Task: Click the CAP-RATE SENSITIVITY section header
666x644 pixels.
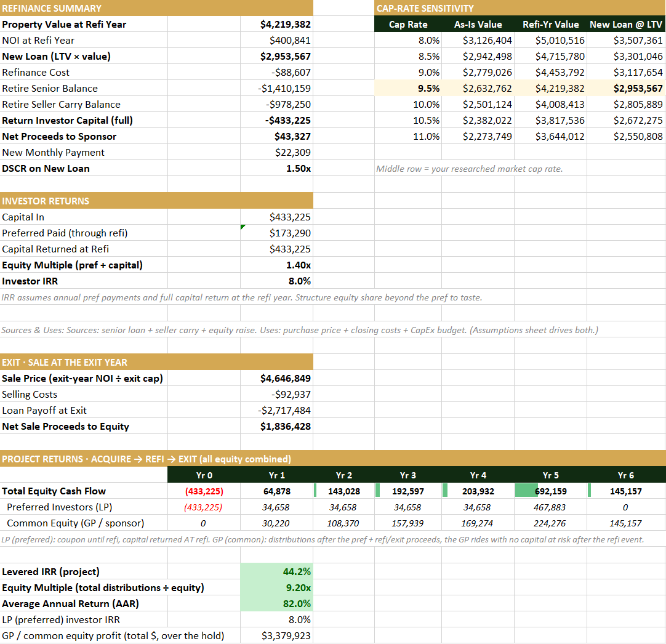Action: [x=520, y=8]
